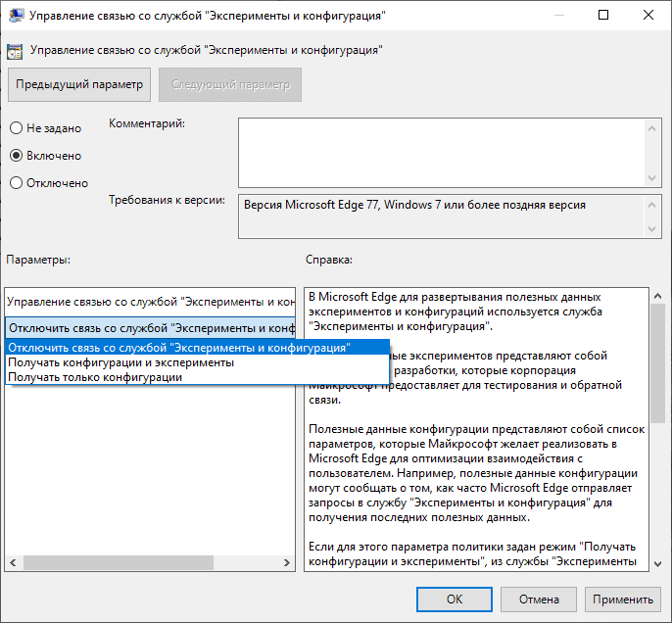Choose "Получать только конфигурации" option
The width and height of the screenshot is (672, 623).
[197, 377]
